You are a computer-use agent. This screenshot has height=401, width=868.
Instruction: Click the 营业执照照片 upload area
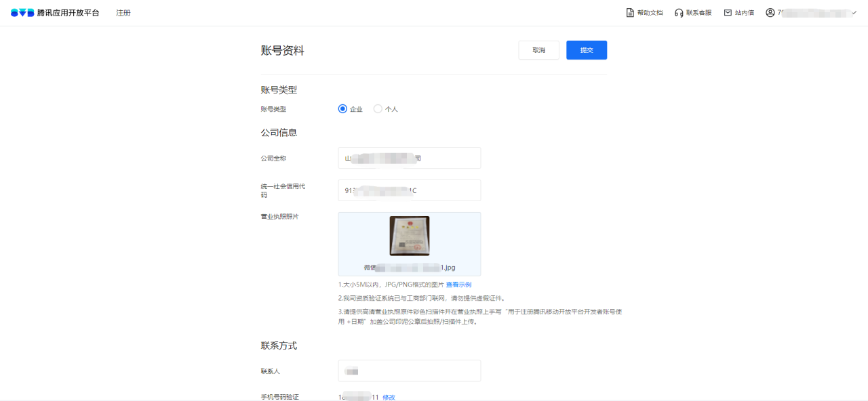tap(409, 244)
